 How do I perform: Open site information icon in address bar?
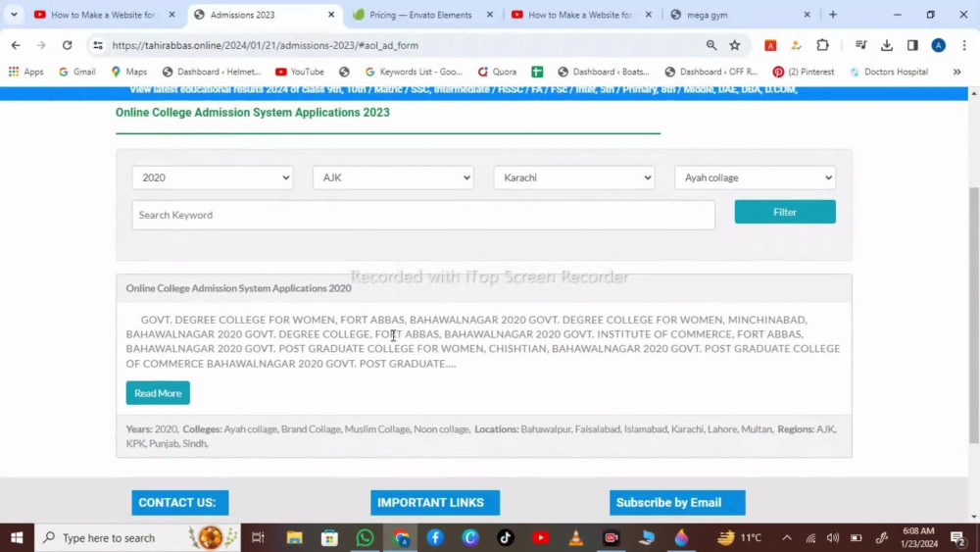(x=97, y=45)
